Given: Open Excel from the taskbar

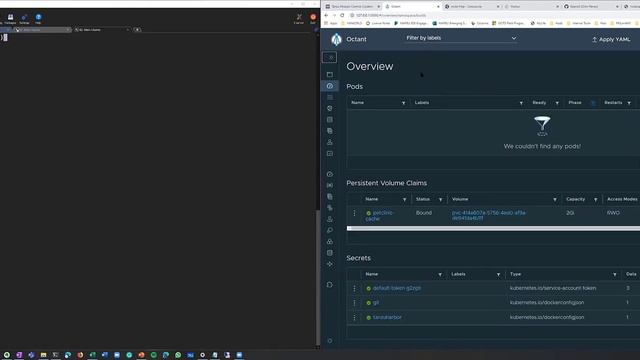Looking at the screenshot, I should point(92,355).
